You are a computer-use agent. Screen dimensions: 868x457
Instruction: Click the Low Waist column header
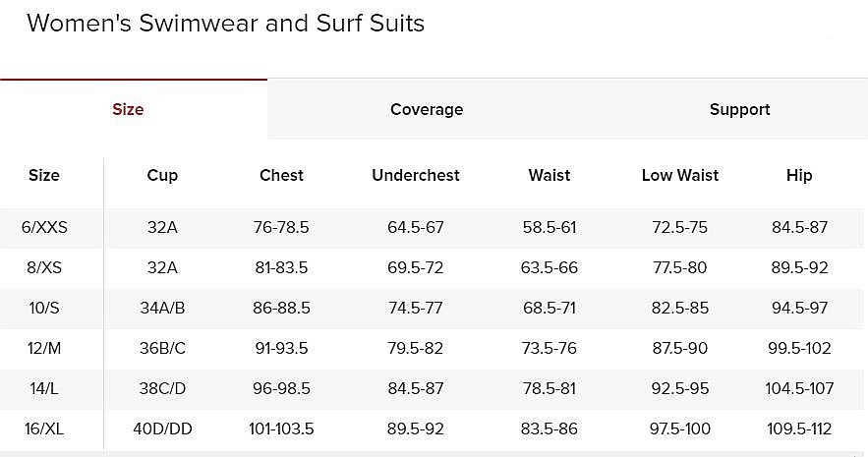click(x=680, y=175)
